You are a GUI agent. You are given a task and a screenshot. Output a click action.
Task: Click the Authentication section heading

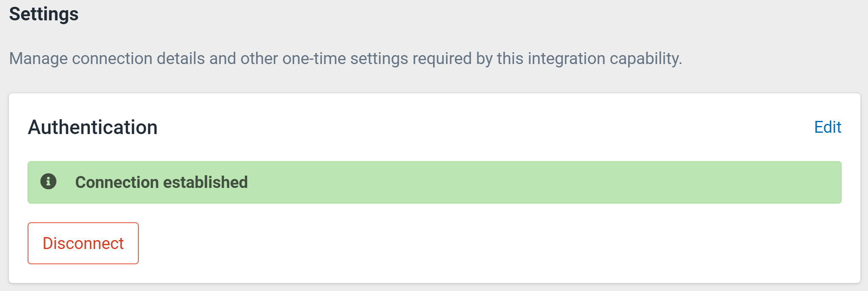(x=93, y=127)
